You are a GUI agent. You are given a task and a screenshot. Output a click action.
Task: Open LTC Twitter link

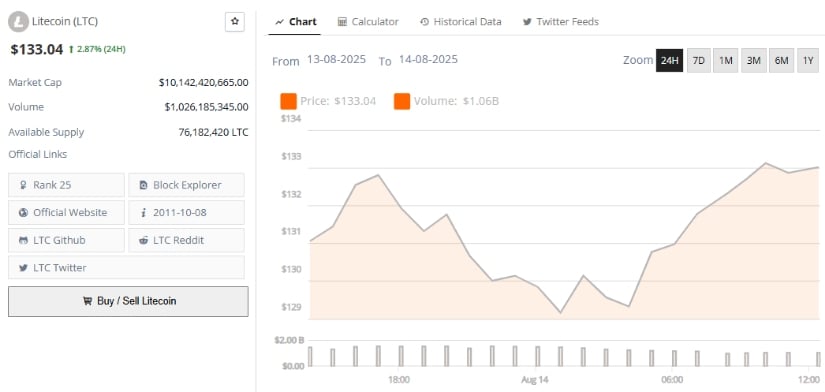(x=126, y=267)
